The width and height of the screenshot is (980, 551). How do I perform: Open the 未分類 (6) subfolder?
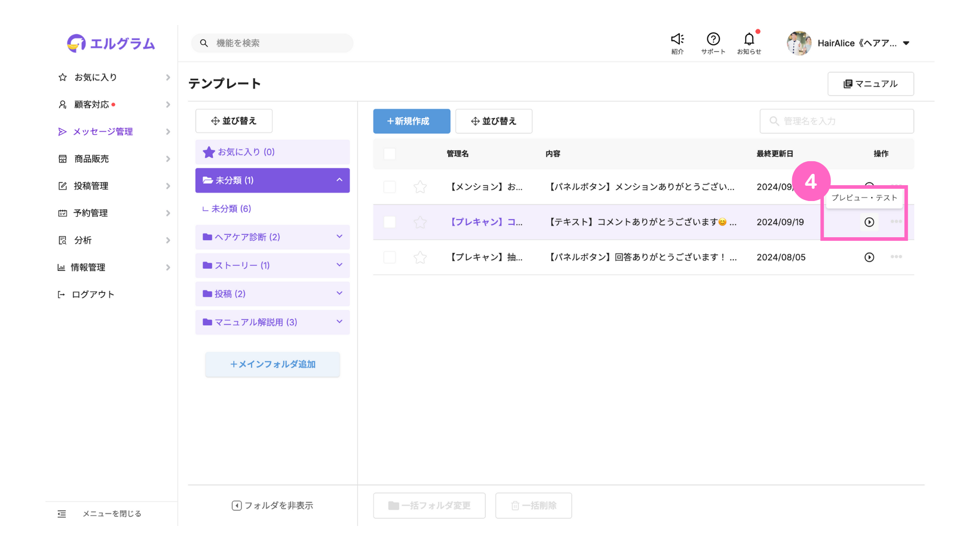[231, 209]
